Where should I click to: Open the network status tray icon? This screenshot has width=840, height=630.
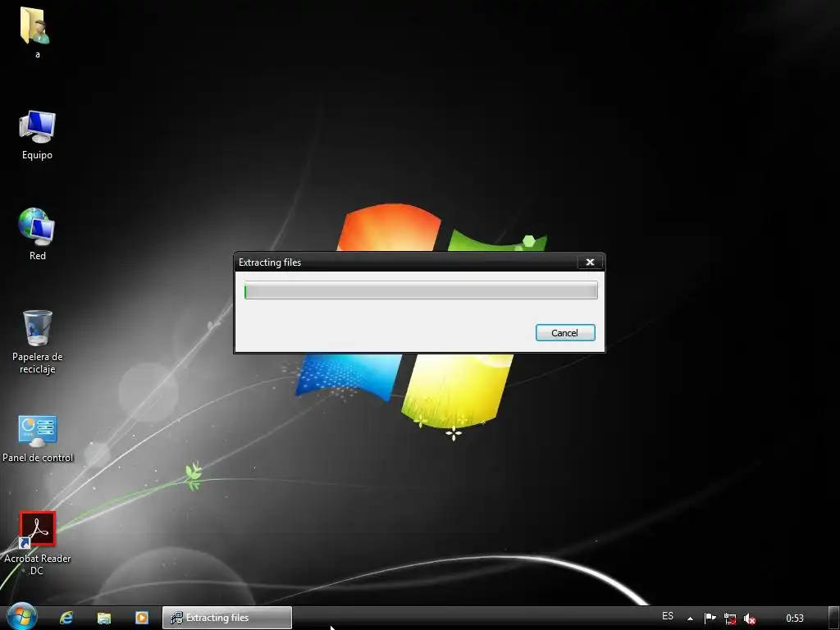point(729,619)
